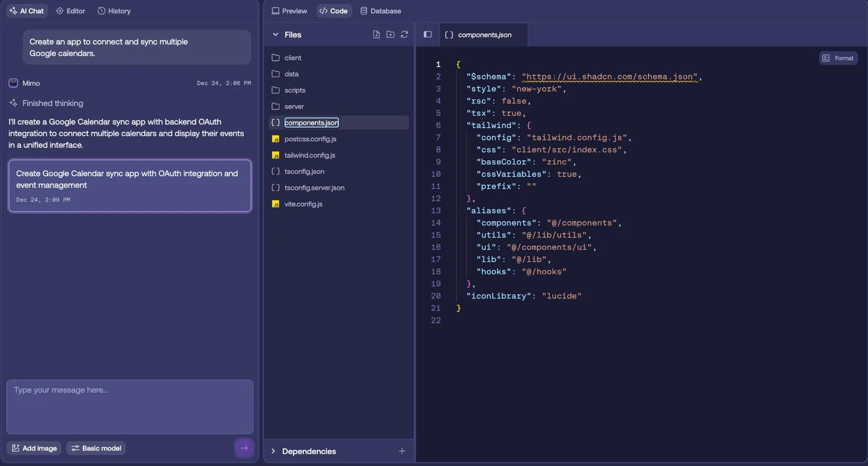Open the Database tab
This screenshot has height=466, width=868.
point(381,11)
